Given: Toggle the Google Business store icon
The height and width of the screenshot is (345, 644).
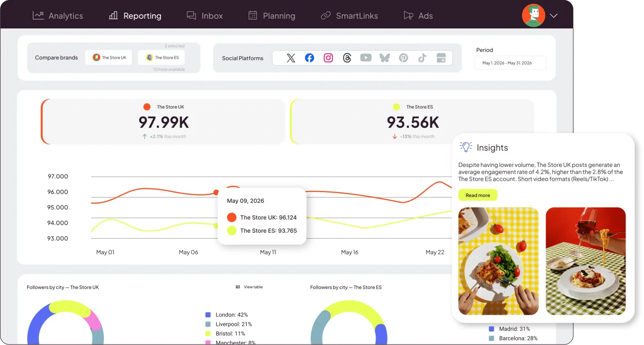Looking at the screenshot, I should 441,58.
